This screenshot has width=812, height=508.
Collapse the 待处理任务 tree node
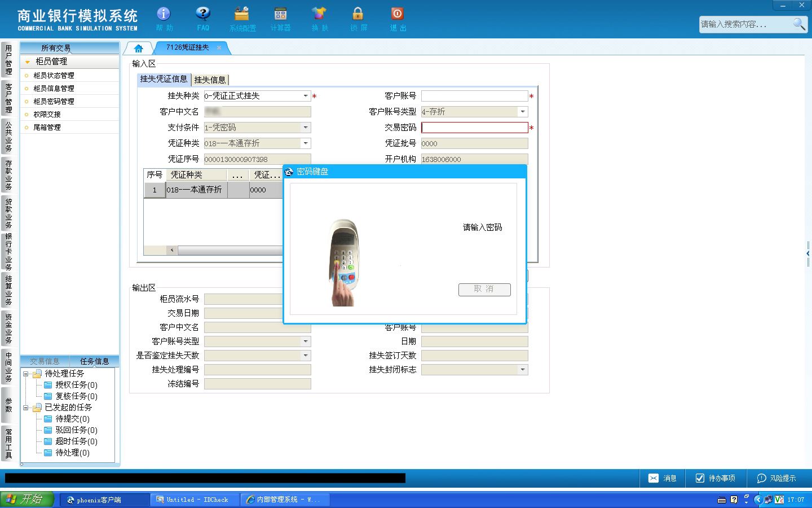[x=25, y=374]
